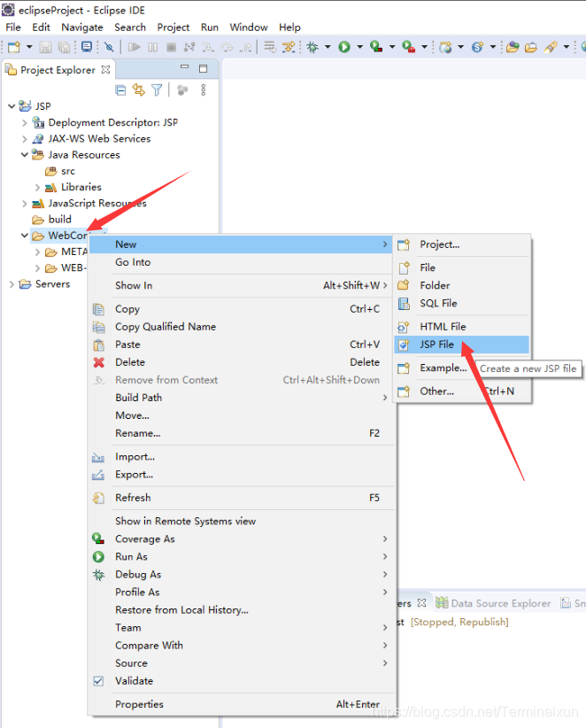Close the Project Explorer tab
This screenshot has height=728, width=586.
(106, 70)
